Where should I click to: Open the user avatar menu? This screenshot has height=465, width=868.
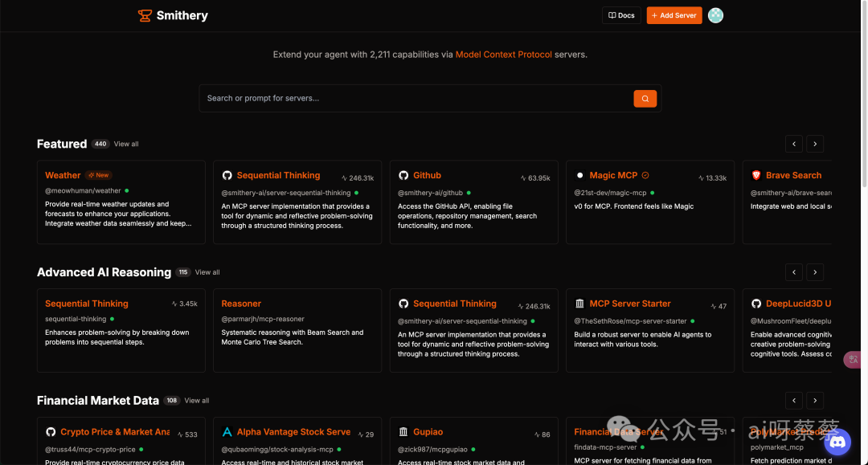(x=715, y=15)
